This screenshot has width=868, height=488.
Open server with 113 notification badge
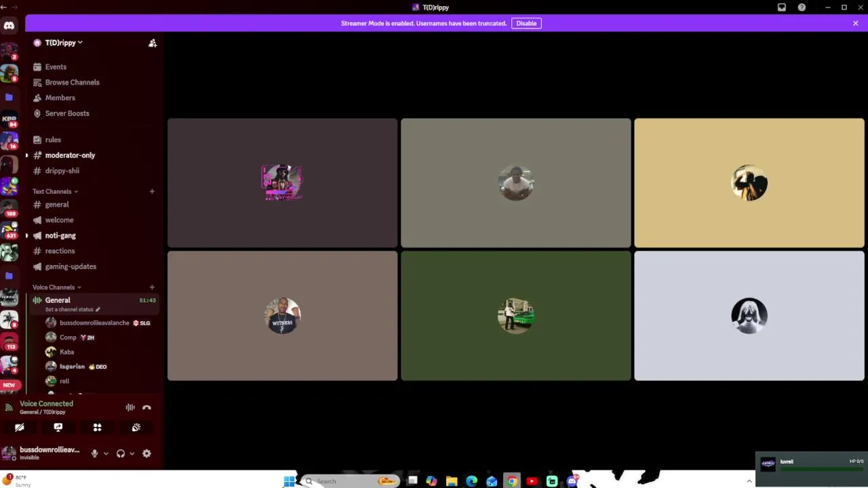click(x=9, y=340)
